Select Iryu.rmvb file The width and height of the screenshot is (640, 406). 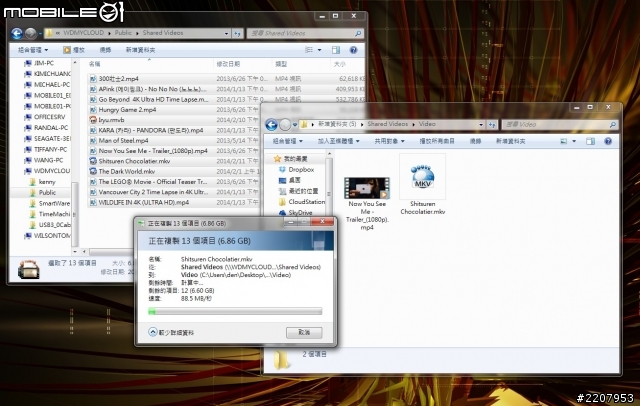(111, 120)
